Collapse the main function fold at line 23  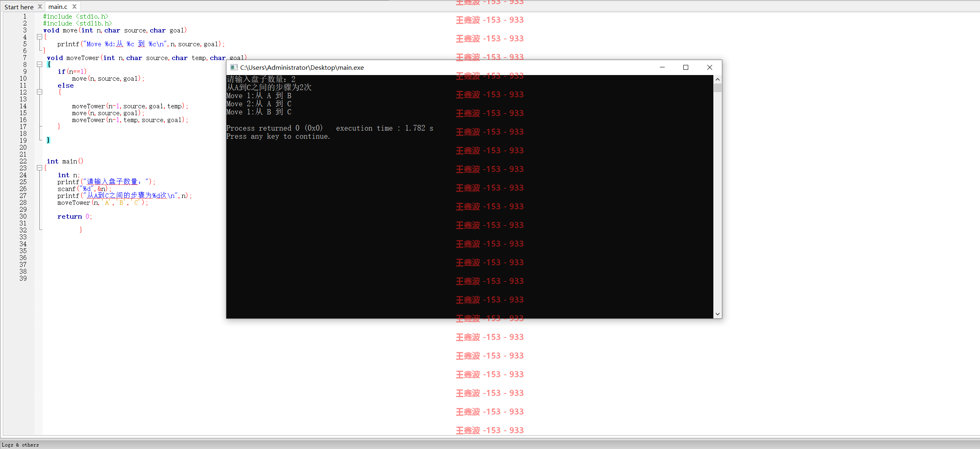39,168
